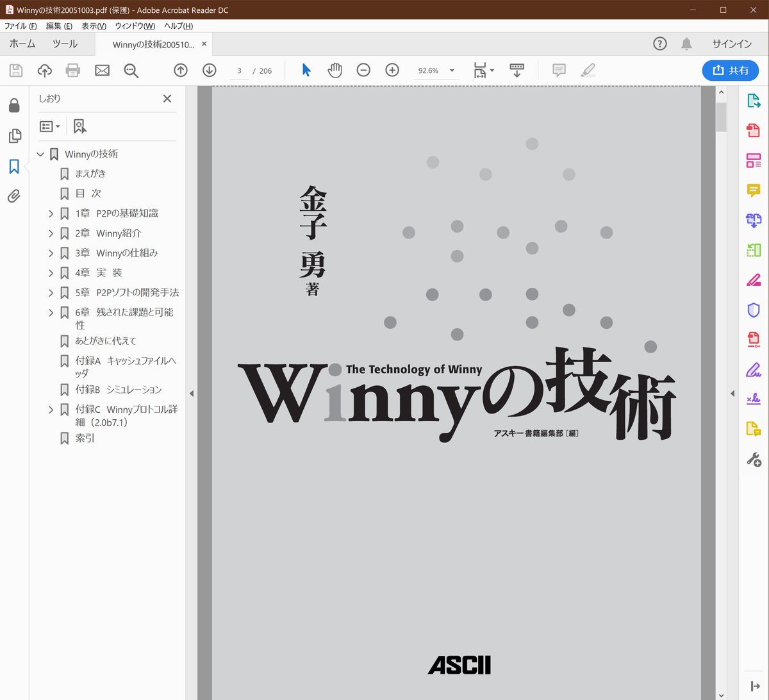This screenshot has width=769, height=700.
Task: Switch to the ツール tab
Action: pos(65,44)
